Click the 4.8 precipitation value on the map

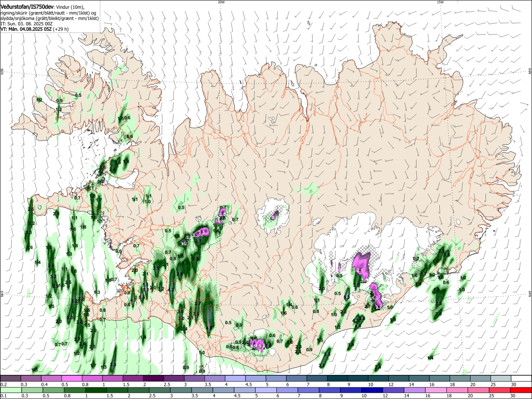209,328
